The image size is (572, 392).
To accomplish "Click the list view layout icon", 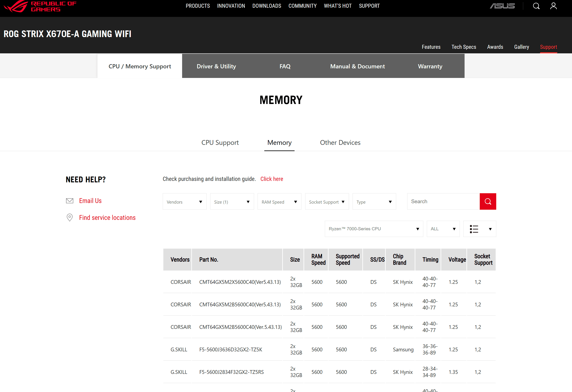I will pos(474,229).
